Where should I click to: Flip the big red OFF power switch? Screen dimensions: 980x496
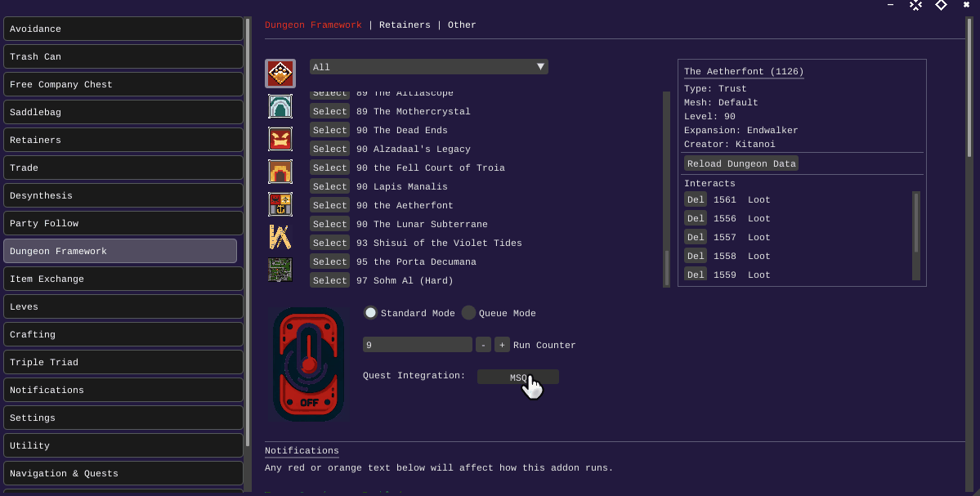(308, 364)
